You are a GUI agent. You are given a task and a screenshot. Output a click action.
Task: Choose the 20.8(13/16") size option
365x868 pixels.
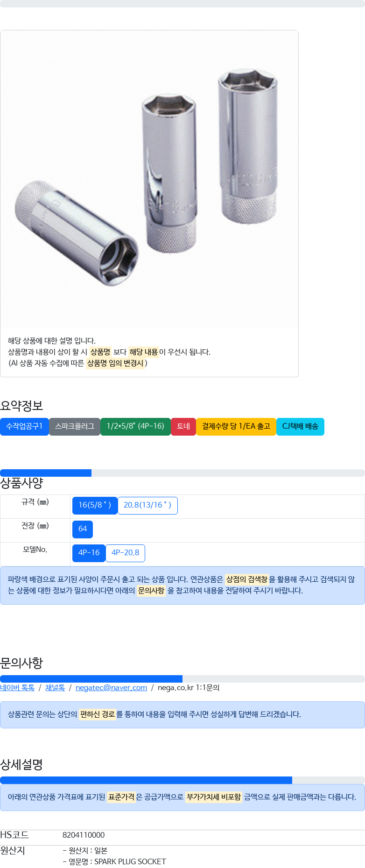[147, 505]
